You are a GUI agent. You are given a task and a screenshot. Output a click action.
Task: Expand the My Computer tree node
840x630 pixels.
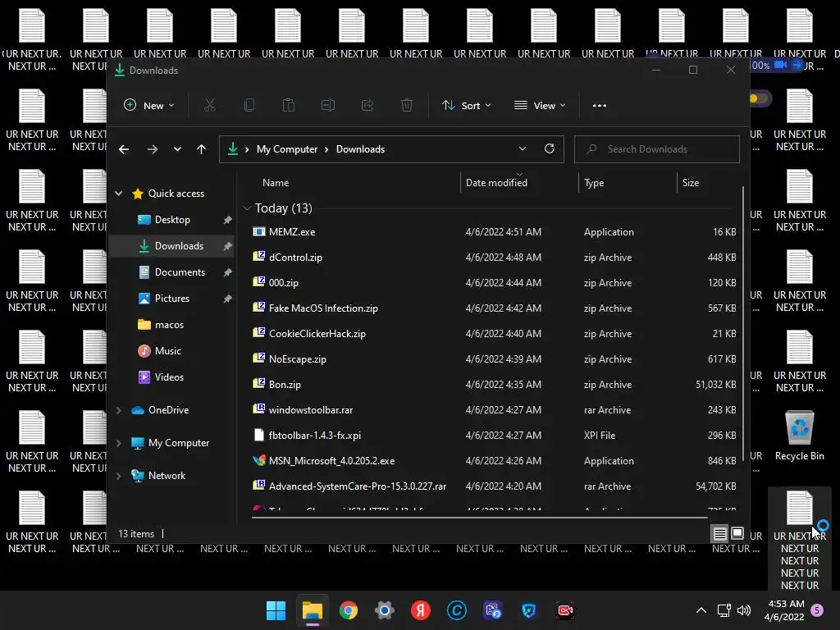(x=118, y=443)
